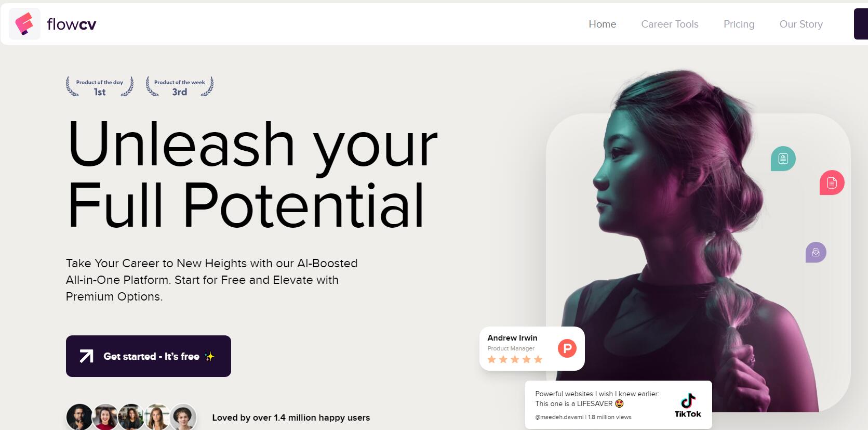Viewport: 868px width, 430px height.
Task: Click the red document bubble icon
Action: [832, 183]
